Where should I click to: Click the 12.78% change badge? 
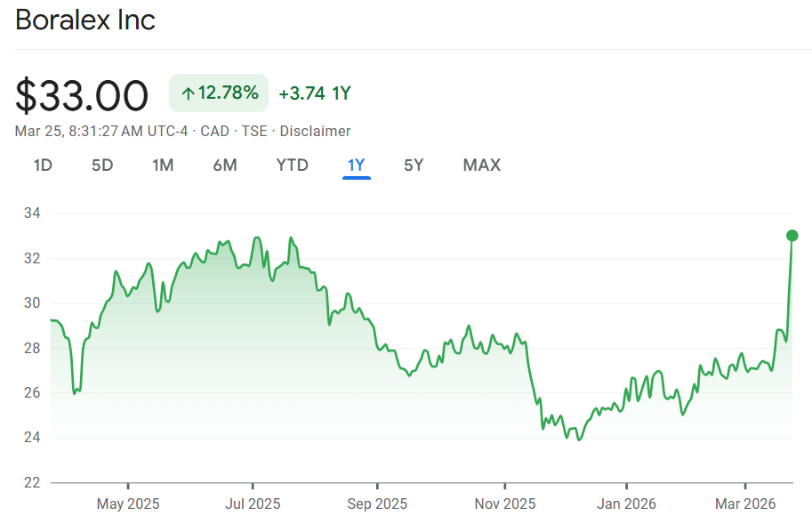pos(219,93)
